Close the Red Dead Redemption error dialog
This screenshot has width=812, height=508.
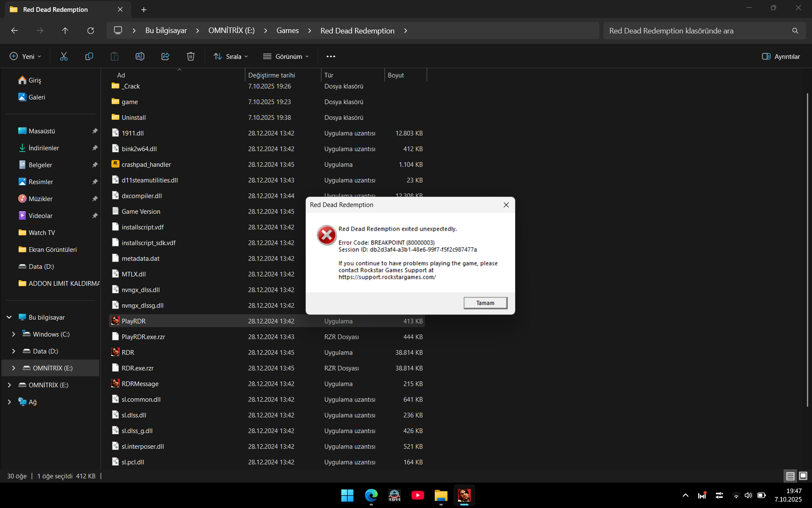506,205
